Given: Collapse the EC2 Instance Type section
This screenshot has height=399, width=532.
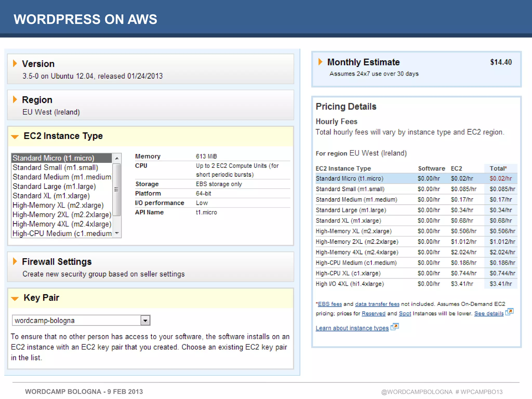Looking at the screenshot, I should [15, 137].
